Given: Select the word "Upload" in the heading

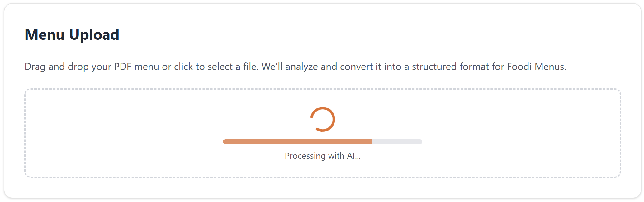Looking at the screenshot, I should pyautogui.click(x=94, y=34).
